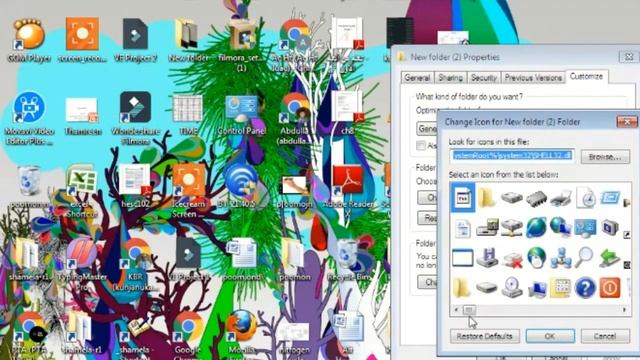Image resolution: width=640 pixels, height=360 pixels.
Task: Switch to the General tab
Action: tap(417, 78)
